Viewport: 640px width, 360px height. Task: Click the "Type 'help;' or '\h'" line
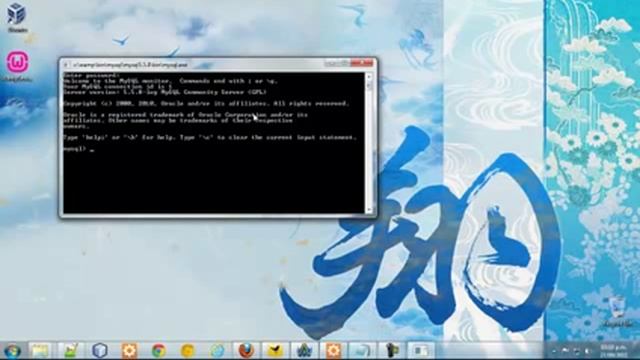click(210, 138)
